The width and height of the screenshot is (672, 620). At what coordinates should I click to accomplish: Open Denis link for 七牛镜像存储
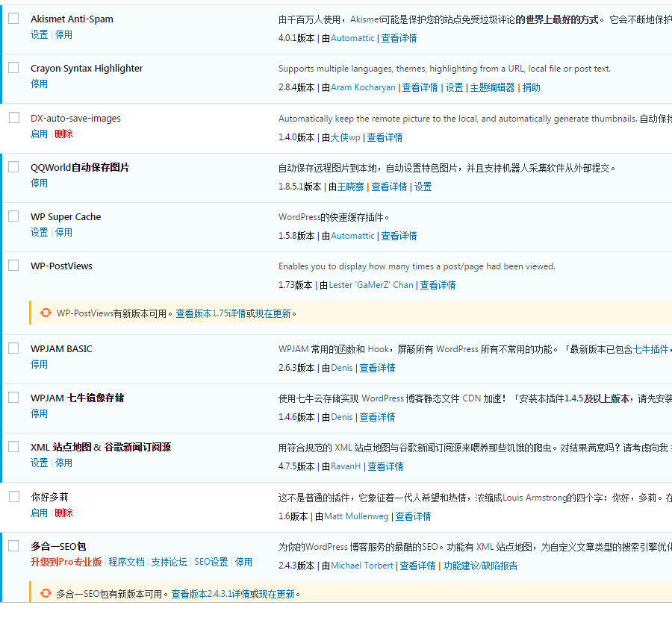[x=341, y=417]
